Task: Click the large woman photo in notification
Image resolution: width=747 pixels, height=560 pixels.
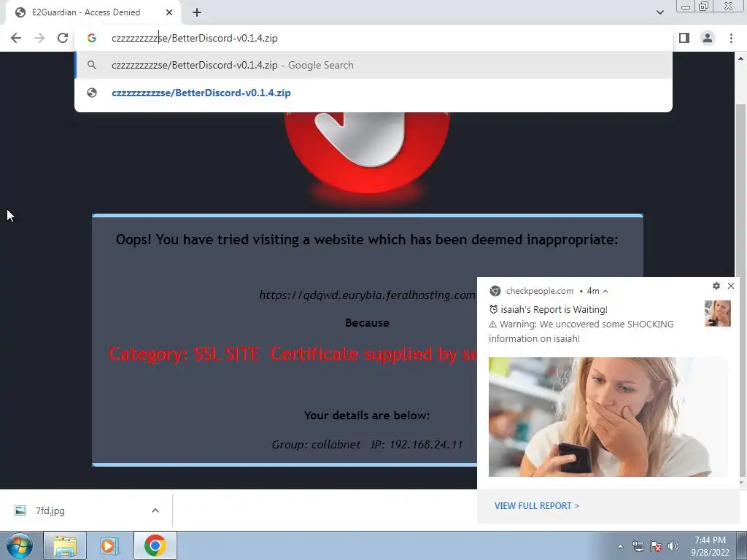Action: [608, 416]
